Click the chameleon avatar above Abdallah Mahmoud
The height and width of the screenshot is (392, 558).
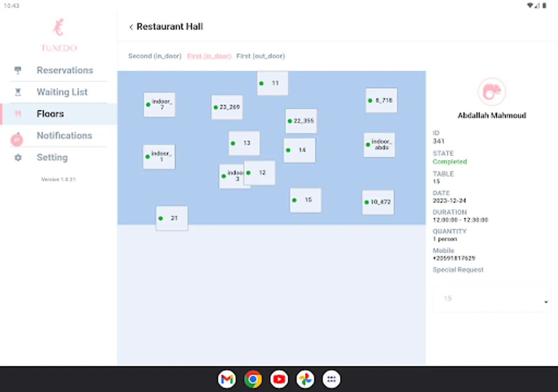492,91
